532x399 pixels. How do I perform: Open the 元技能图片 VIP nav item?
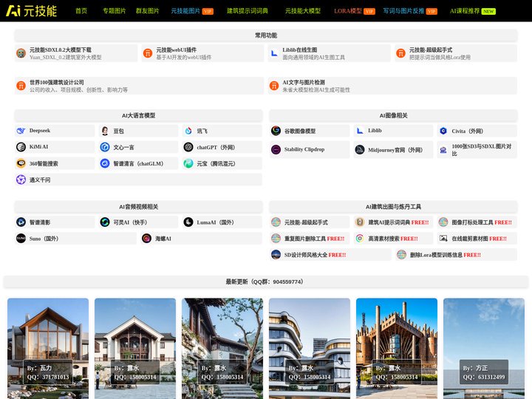192,11
